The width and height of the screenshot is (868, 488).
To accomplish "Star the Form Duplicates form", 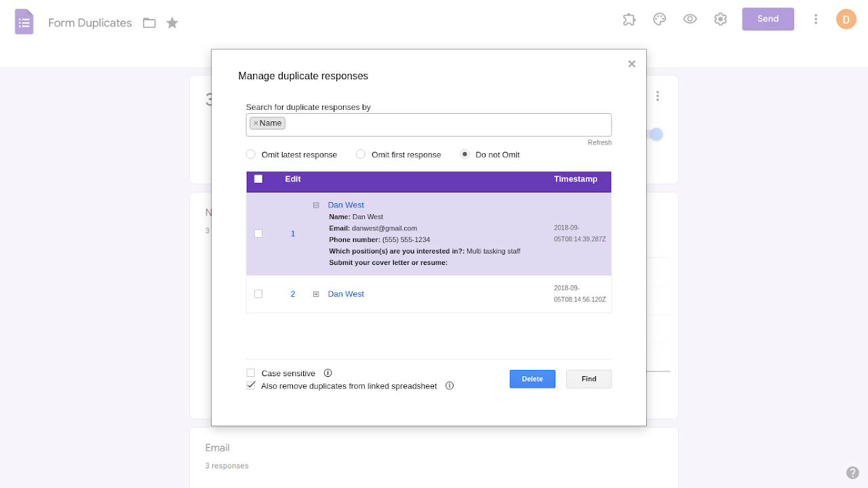I will point(172,22).
